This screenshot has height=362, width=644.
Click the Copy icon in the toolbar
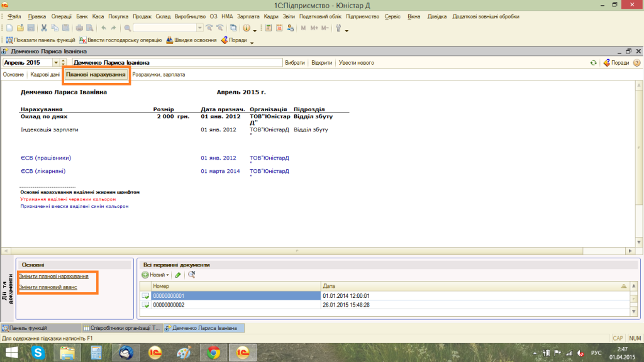55,28
